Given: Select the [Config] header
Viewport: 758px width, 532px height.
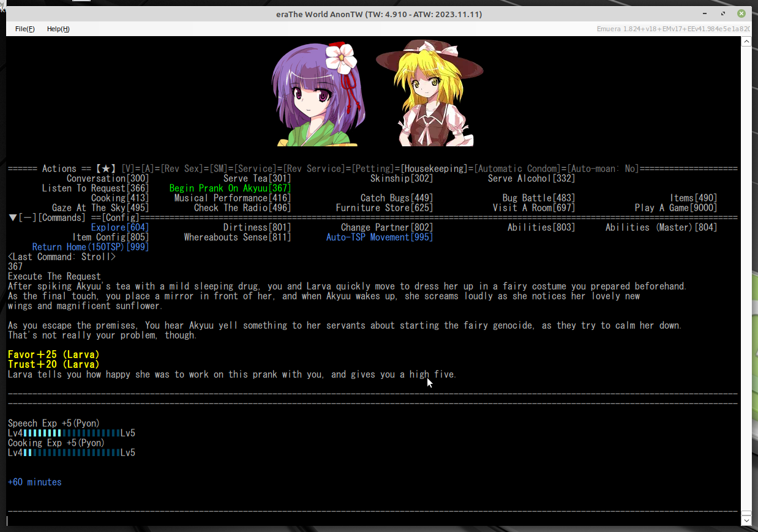Looking at the screenshot, I should click(x=121, y=218).
